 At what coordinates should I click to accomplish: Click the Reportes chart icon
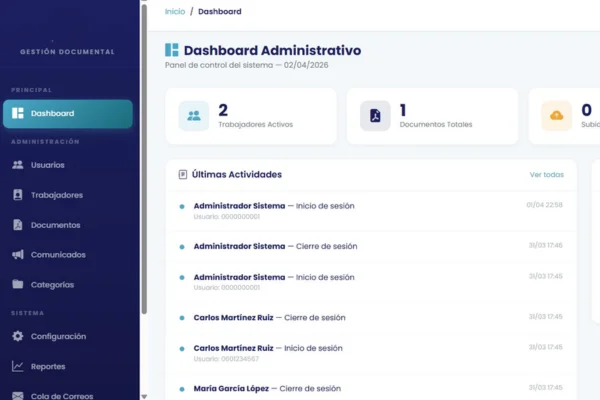[x=18, y=367]
